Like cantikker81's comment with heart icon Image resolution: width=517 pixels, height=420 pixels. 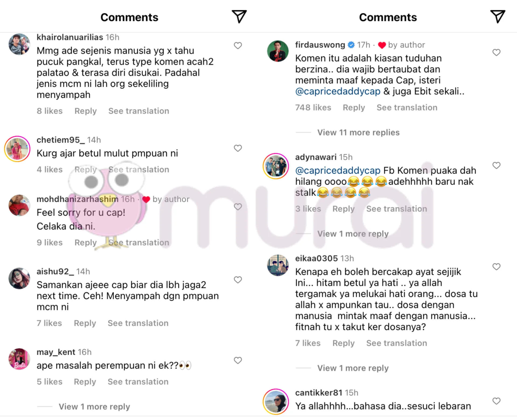tap(496, 401)
